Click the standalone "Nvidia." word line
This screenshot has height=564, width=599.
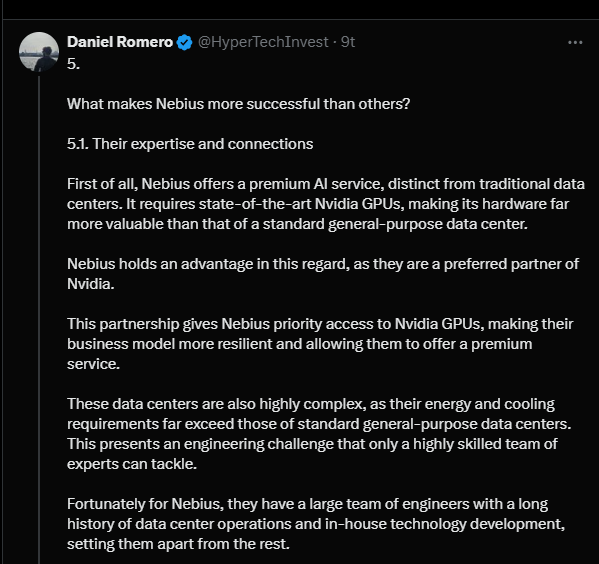click(x=91, y=284)
